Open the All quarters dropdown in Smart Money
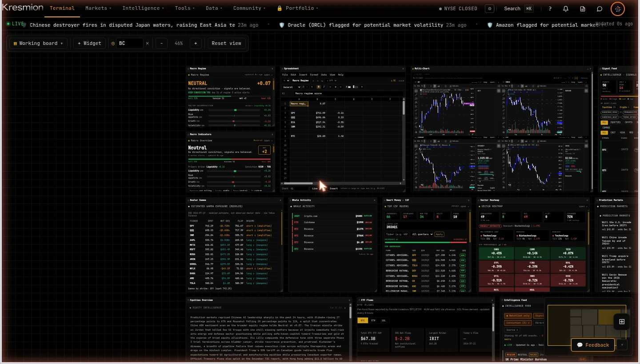The image size is (640, 364). (422, 234)
